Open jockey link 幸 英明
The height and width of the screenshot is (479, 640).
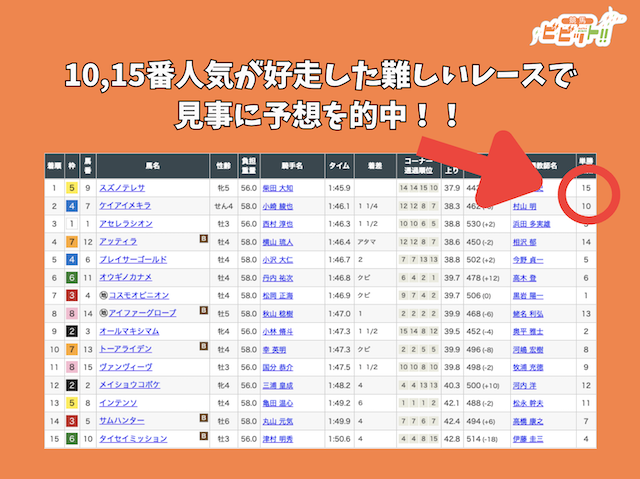click(274, 350)
